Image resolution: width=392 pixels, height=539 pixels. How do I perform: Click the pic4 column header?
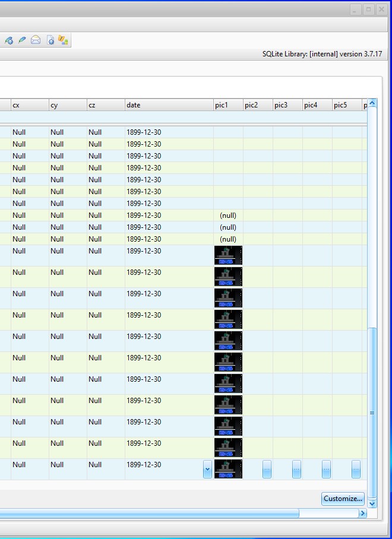tap(317, 105)
